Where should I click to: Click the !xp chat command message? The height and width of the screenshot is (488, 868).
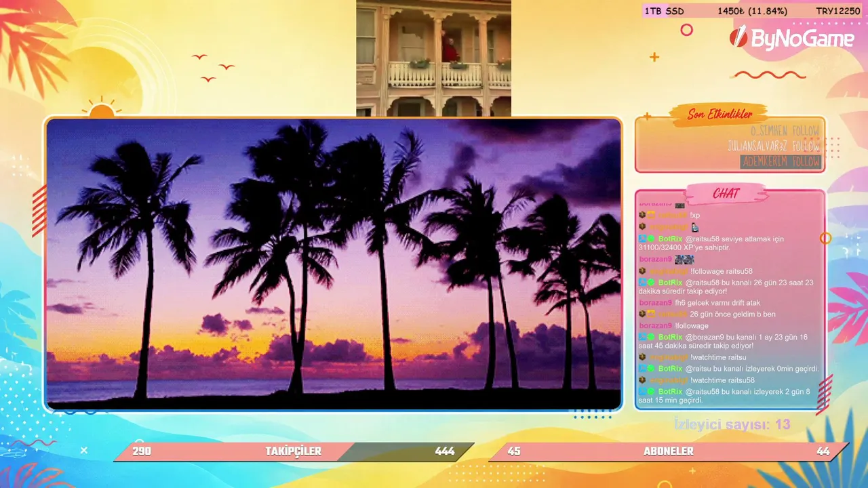694,216
